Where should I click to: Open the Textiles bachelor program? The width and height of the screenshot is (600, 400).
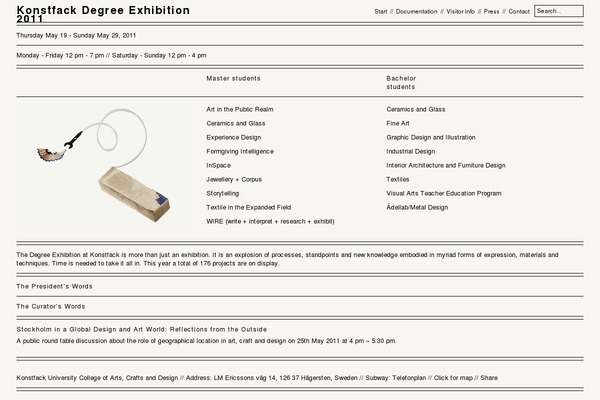[x=398, y=180]
